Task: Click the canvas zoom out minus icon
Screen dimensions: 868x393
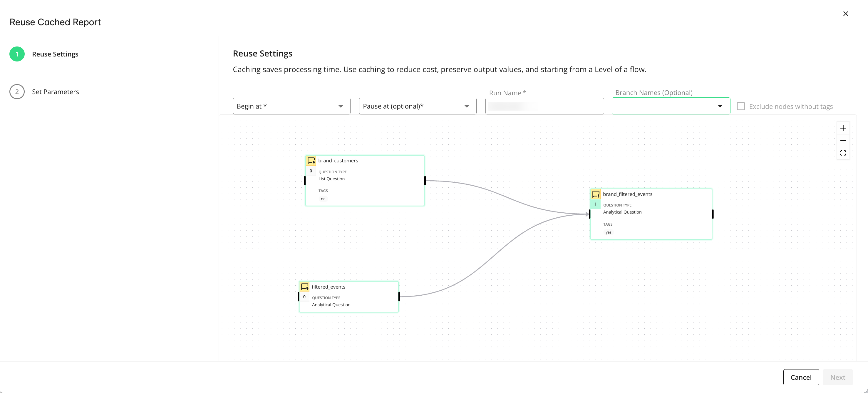Action: click(x=843, y=140)
